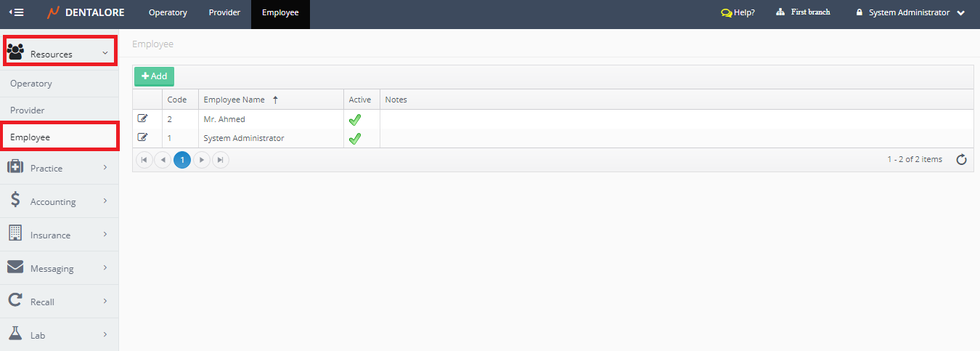Refresh the employee grid
The width and height of the screenshot is (980, 351).
tap(961, 160)
